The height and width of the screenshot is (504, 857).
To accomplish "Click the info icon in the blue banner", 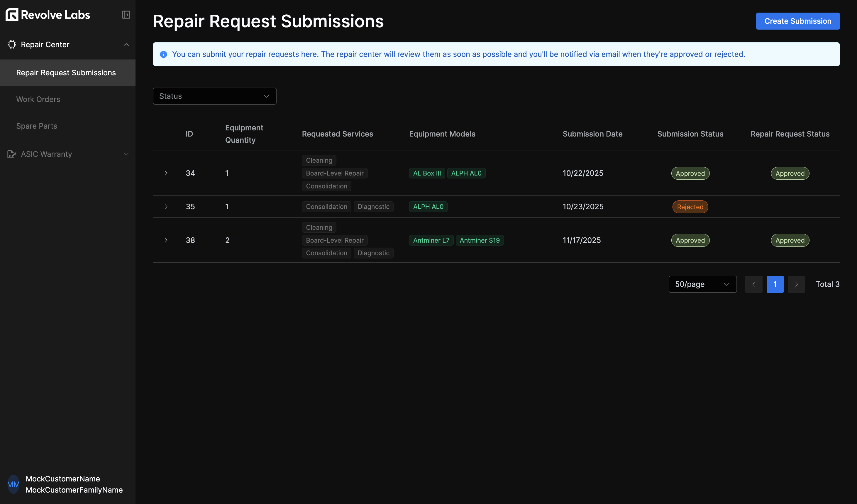I will 163,54.
